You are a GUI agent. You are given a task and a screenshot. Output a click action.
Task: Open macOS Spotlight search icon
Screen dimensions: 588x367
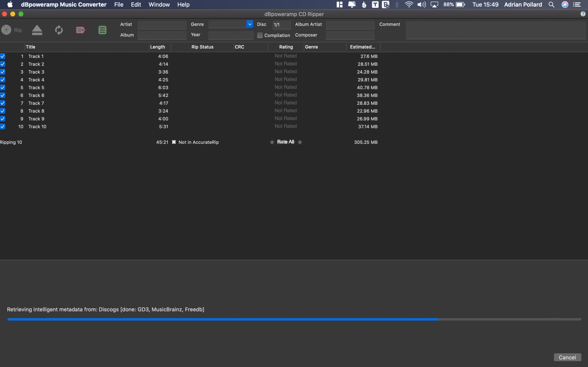coord(551,5)
